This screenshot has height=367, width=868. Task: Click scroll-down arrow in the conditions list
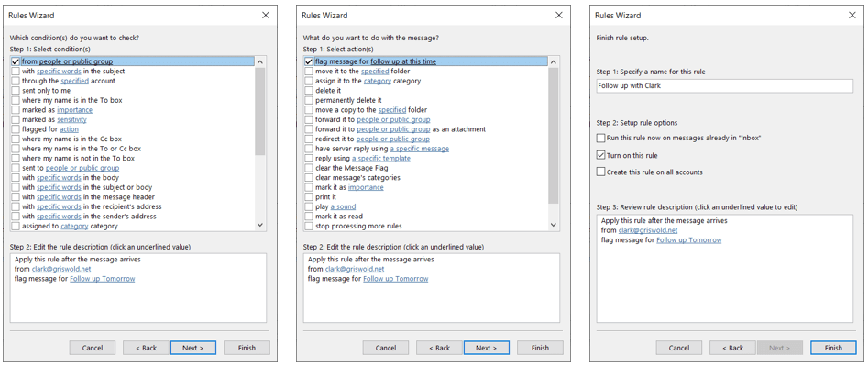point(260,225)
